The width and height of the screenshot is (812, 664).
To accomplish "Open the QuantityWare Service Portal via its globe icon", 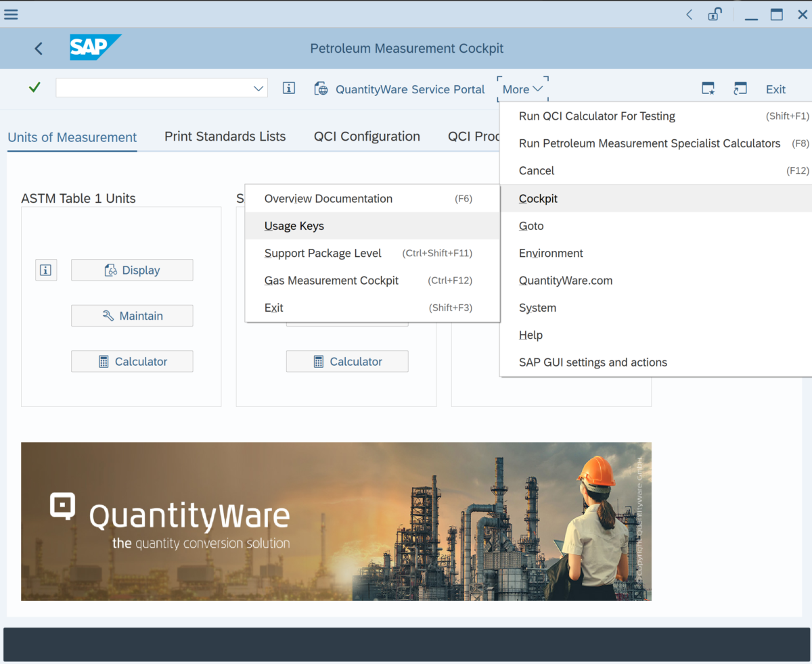I will tap(321, 88).
